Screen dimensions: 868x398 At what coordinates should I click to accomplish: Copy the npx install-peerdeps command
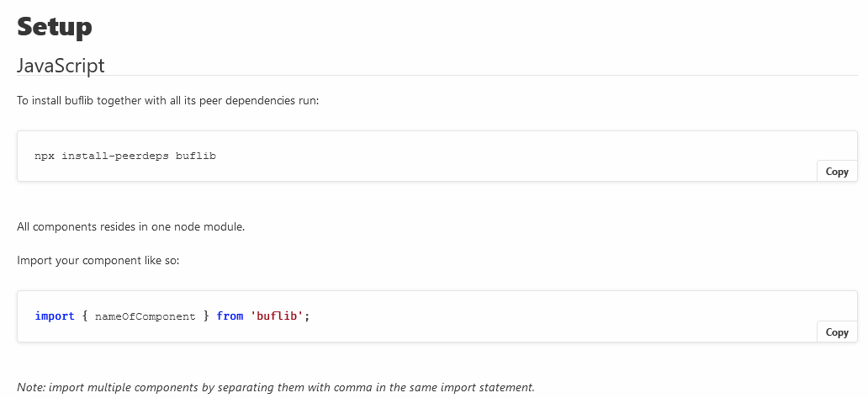coord(836,171)
